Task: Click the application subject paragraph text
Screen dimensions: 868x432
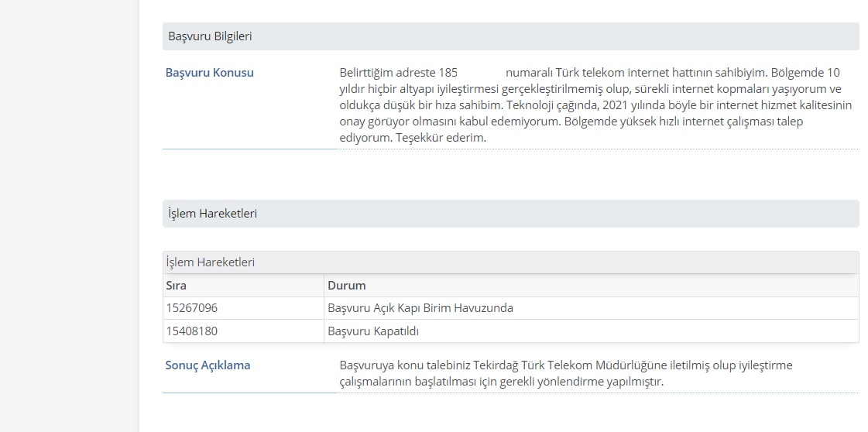Action: click(595, 105)
